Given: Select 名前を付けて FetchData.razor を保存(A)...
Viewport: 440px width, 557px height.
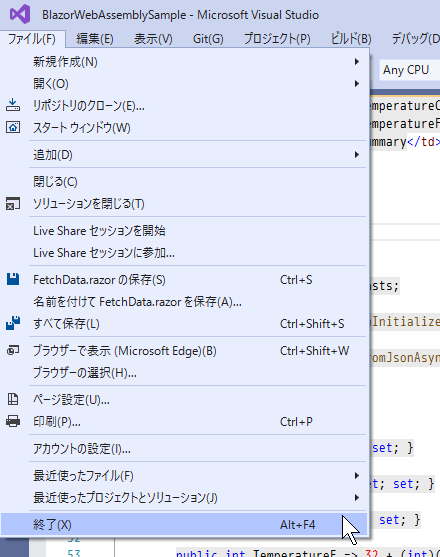Looking at the screenshot, I should point(184,302).
